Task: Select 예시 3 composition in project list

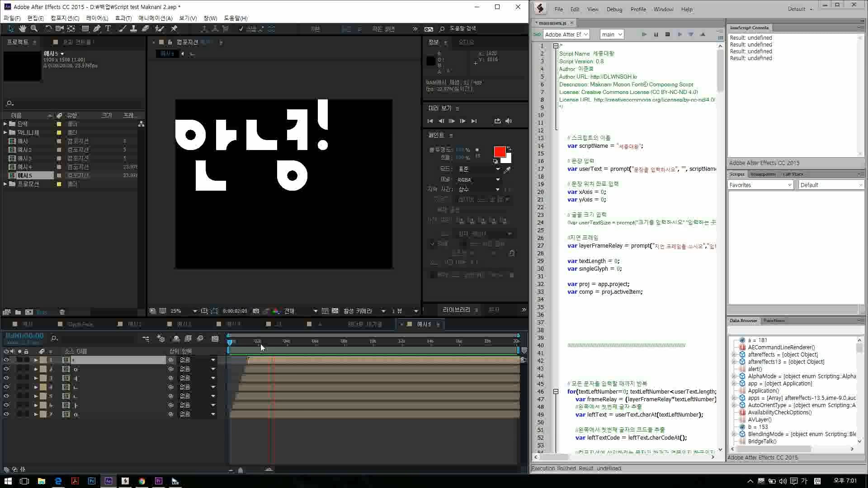Action: pos(24,159)
